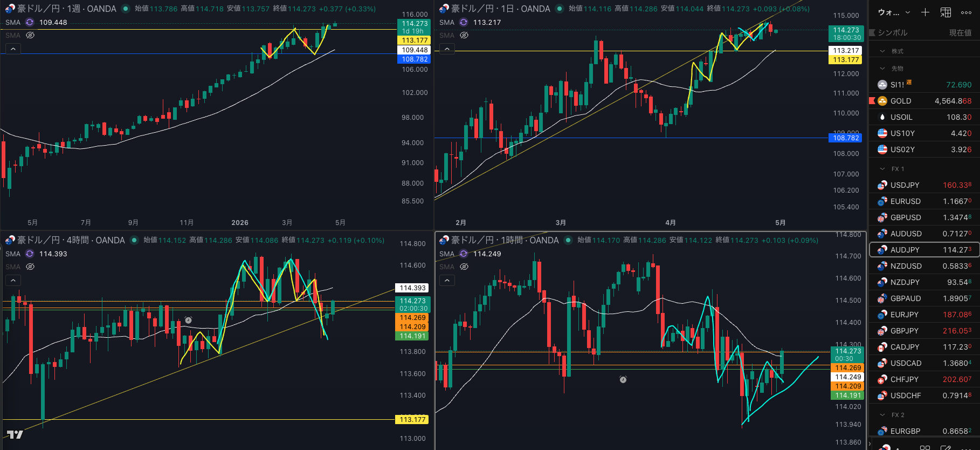The height and width of the screenshot is (450, 980).
Task: Collapse the 先物 watchlist section
Action: (882, 69)
